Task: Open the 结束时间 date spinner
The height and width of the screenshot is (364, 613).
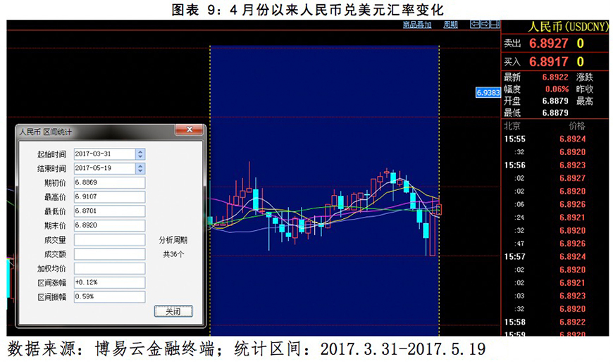Action: click(x=140, y=168)
